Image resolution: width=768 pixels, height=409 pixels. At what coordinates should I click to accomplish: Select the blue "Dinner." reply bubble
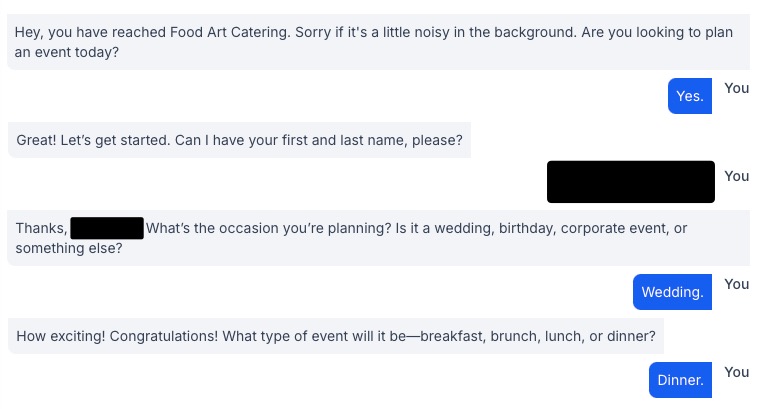coord(681,380)
